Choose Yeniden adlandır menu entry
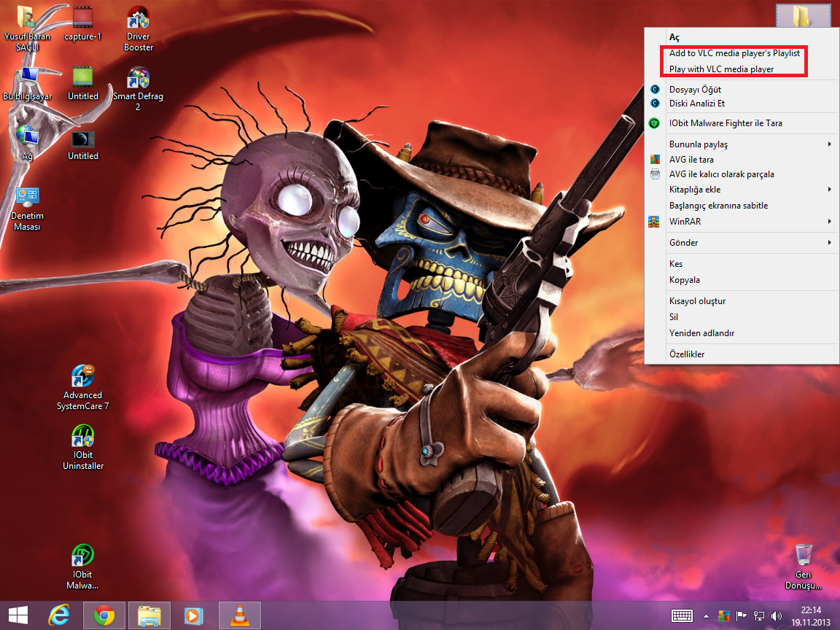The height and width of the screenshot is (630, 840). (x=742, y=333)
